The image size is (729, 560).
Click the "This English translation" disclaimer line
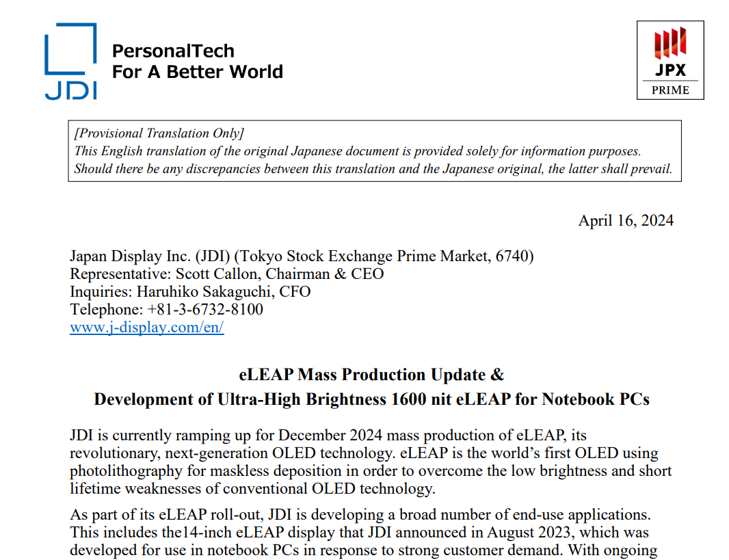tap(357, 151)
